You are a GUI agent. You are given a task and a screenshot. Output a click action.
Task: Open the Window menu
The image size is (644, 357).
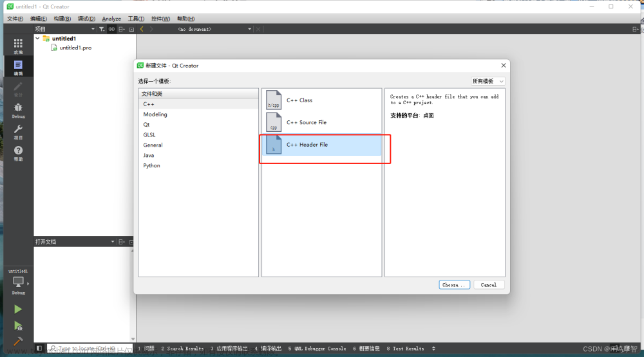pos(160,19)
